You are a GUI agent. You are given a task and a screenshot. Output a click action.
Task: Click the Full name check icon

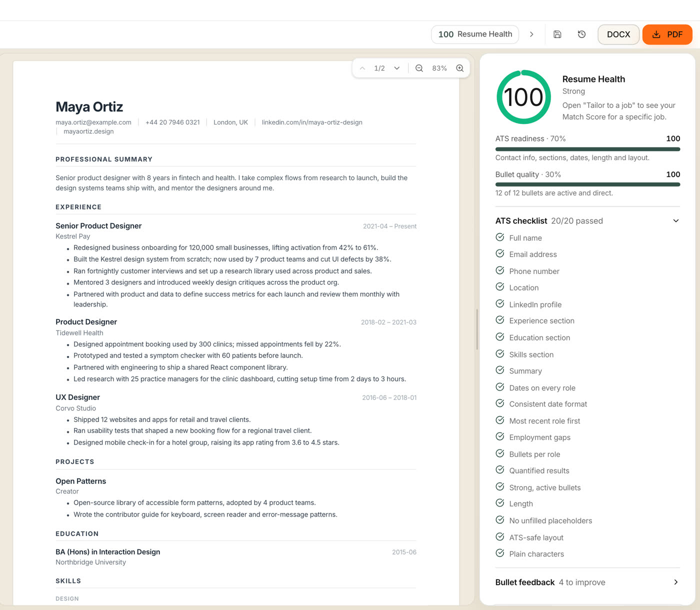(499, 237)
